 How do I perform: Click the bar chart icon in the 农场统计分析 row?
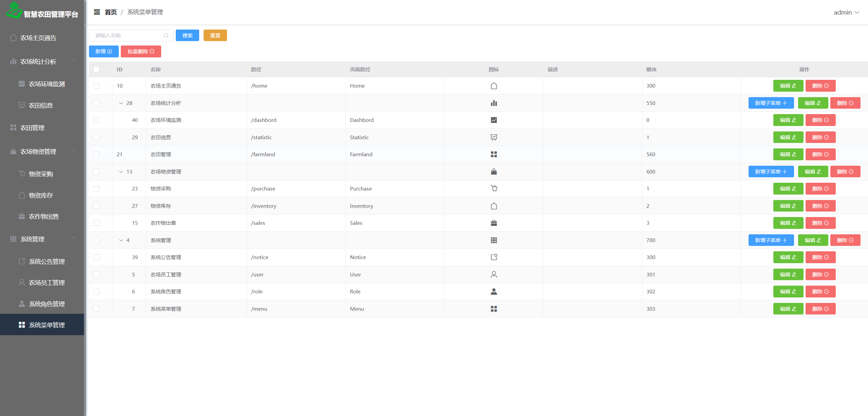tap(494, 103)
